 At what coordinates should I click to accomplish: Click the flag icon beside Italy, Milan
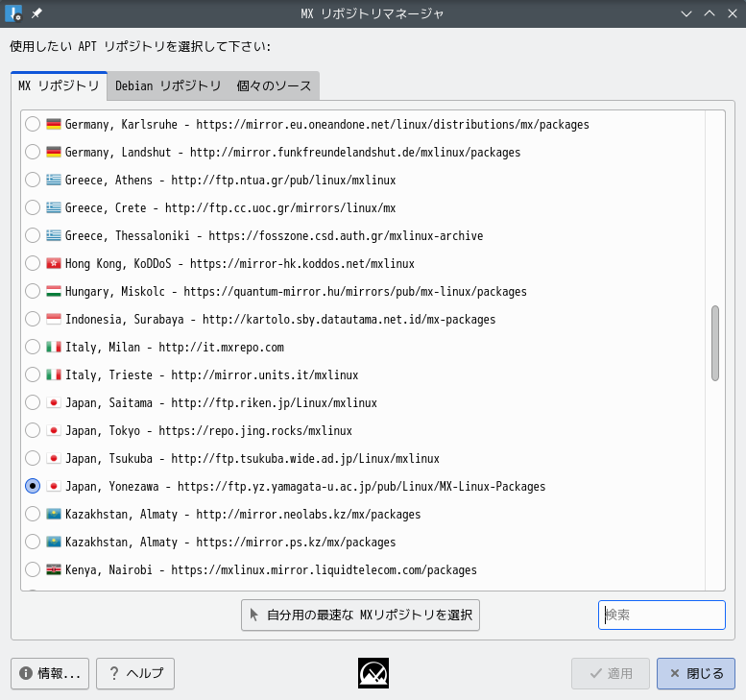54,347
